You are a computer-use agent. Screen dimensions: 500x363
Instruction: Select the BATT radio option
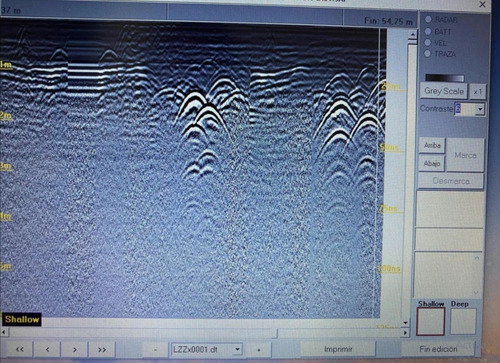click(x=428, y=31)
